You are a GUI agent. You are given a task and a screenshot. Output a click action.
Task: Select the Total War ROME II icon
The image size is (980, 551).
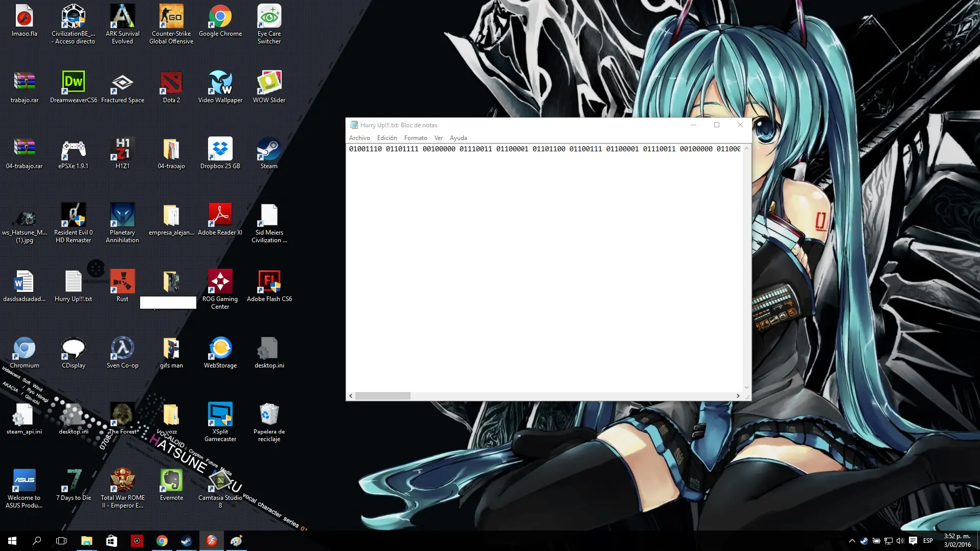click(x=123, y=489)
